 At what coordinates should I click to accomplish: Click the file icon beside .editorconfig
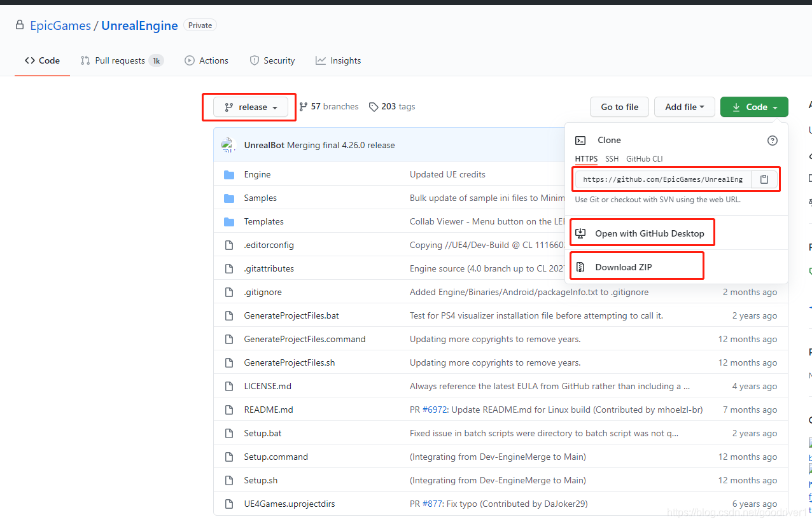229,245
